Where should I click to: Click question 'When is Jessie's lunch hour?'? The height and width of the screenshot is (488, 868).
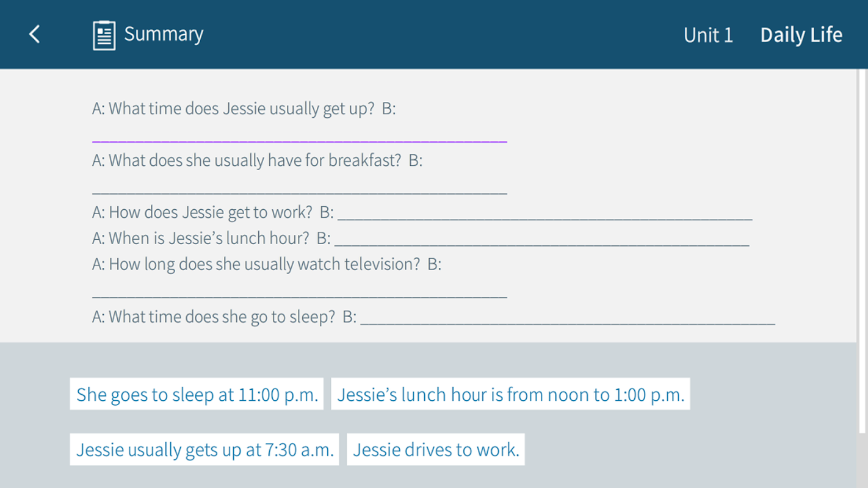[x=201, y=239]
